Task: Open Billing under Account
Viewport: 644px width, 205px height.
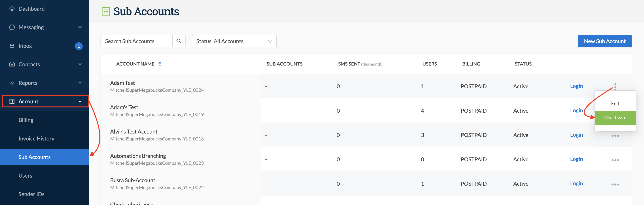Action: tap(26, 120)
